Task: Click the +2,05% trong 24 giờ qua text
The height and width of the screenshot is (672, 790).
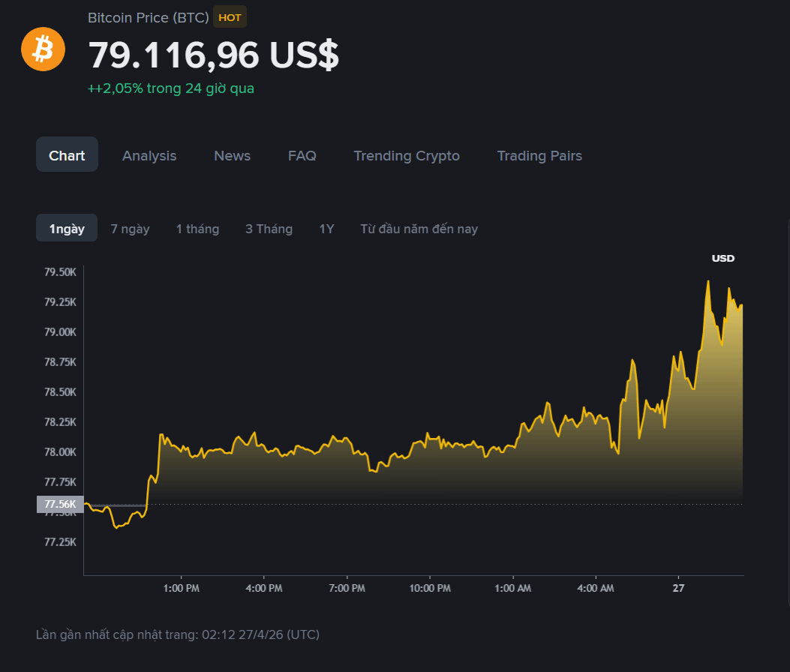Action: coord(171,88)
